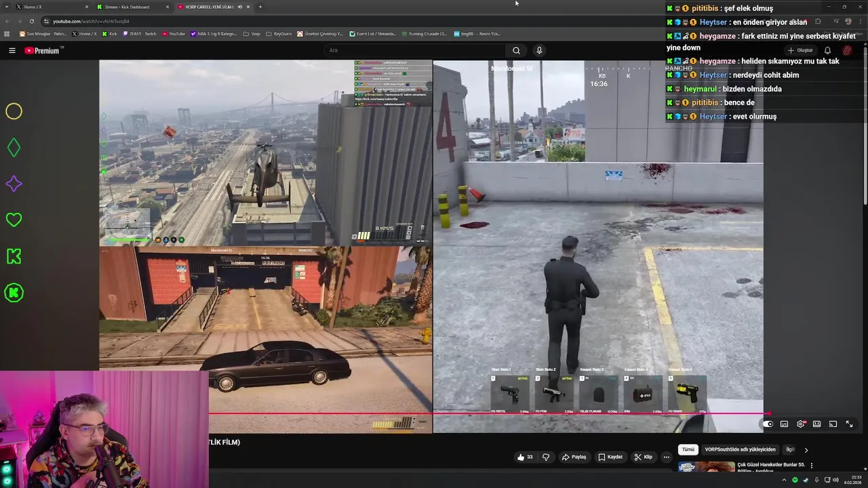Select VORPSouthSide adlı yükleyiciden chip
The height and width of the screenshot is (488, 868).
click(740, 449)
